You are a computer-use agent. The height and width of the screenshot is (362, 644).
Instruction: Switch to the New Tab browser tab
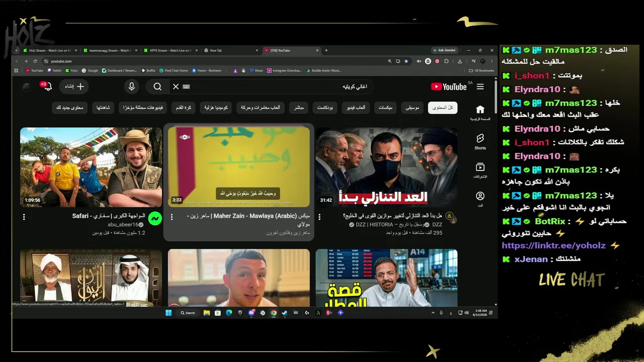230,50
